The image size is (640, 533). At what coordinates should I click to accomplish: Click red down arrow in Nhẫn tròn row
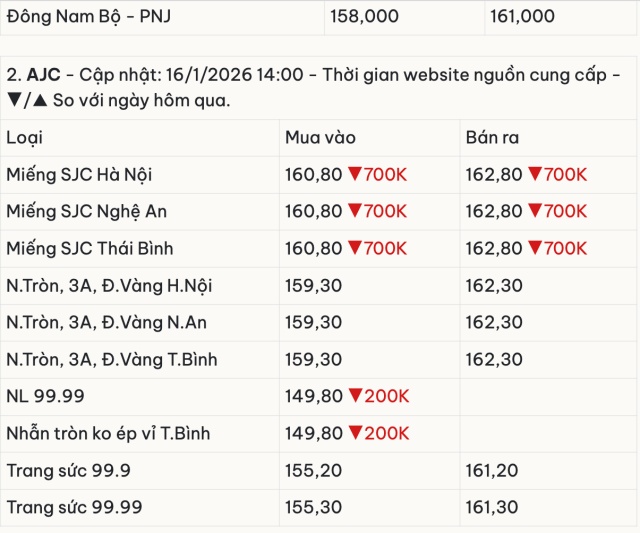pos(354,433)
